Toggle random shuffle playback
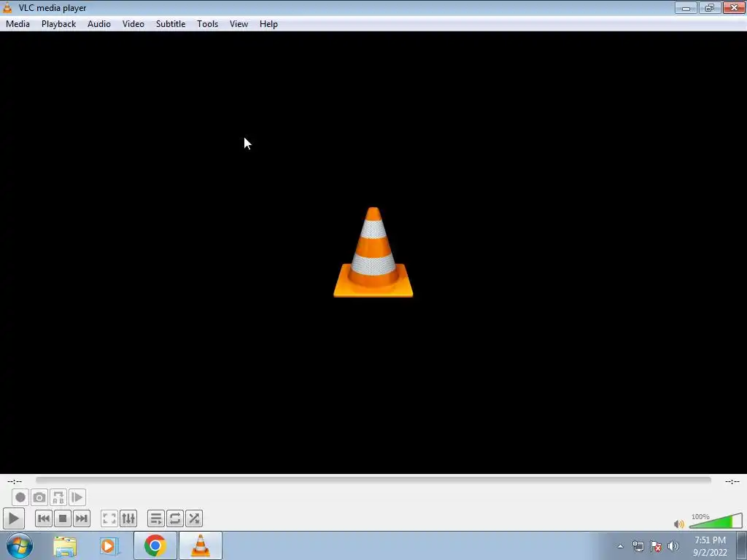The width and height of the screenshot is (747, 560). pyautogui.click(x=194, y=518)
